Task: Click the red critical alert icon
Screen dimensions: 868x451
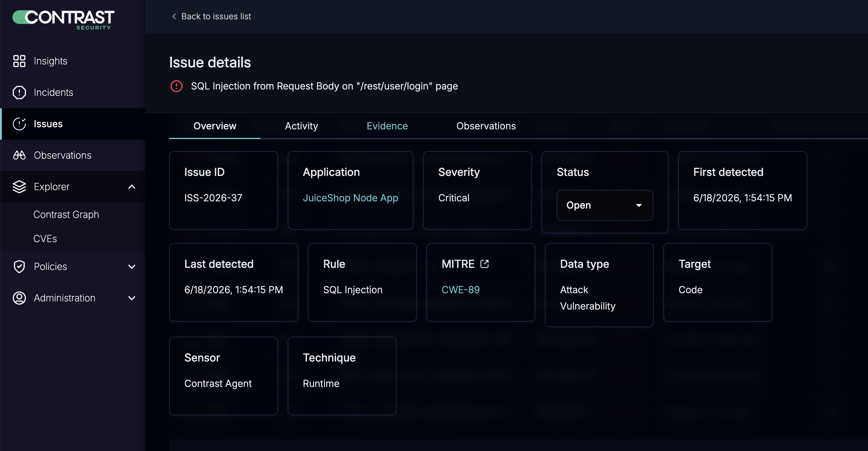Action: click(176, 86)
